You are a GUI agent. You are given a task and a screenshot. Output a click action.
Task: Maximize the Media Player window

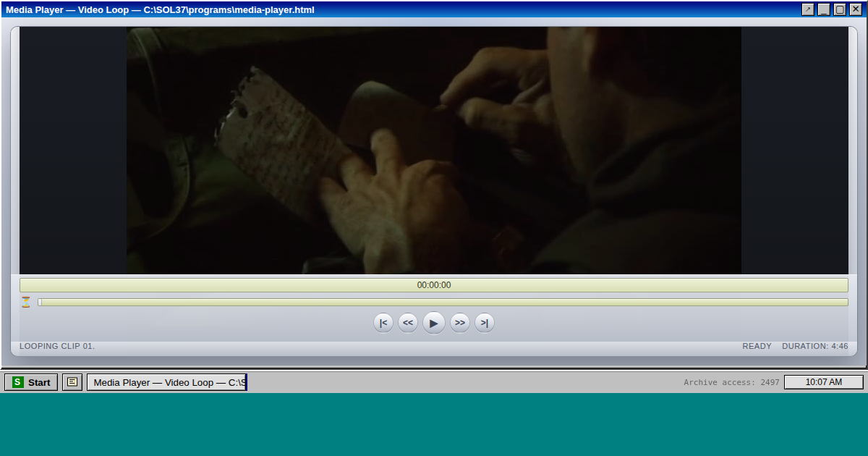(840, 9)
